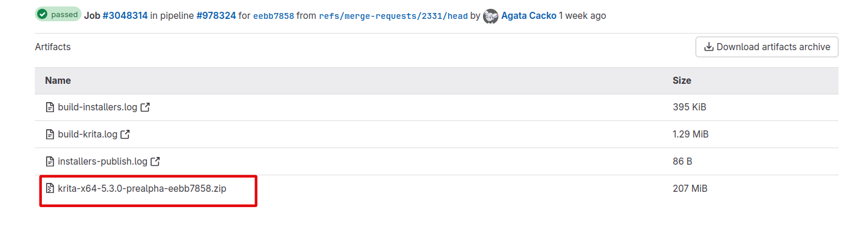The height and width of the screenshot is (239, 868).
Task: Open the build-installers.log file
Action: coord(97,107)
